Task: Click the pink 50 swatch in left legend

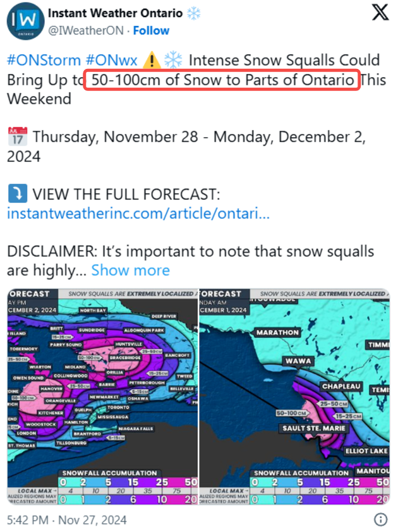Action: (191, 482)
